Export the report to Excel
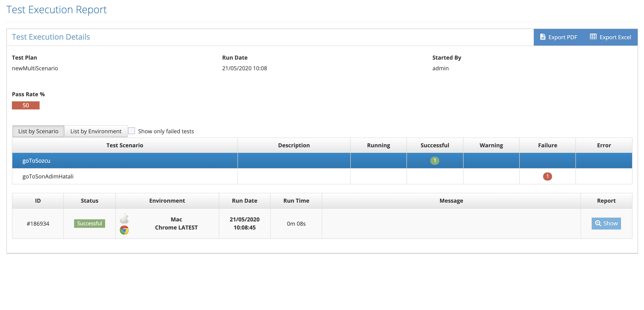Image resolution: width=644 pixels, height=310 pixels. pos(610,37)
